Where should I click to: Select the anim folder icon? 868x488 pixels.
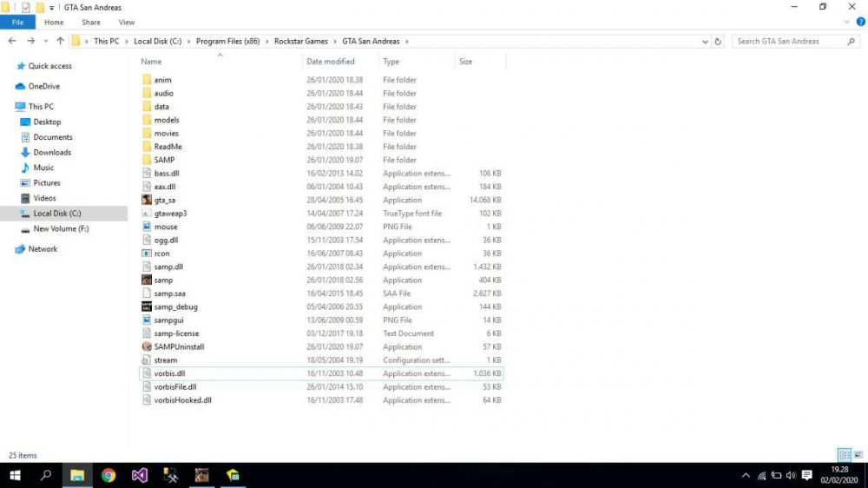click(x=147, y=80)
